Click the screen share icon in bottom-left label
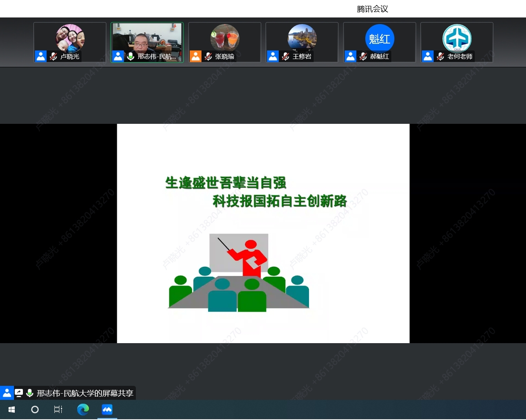 [19, 393]
